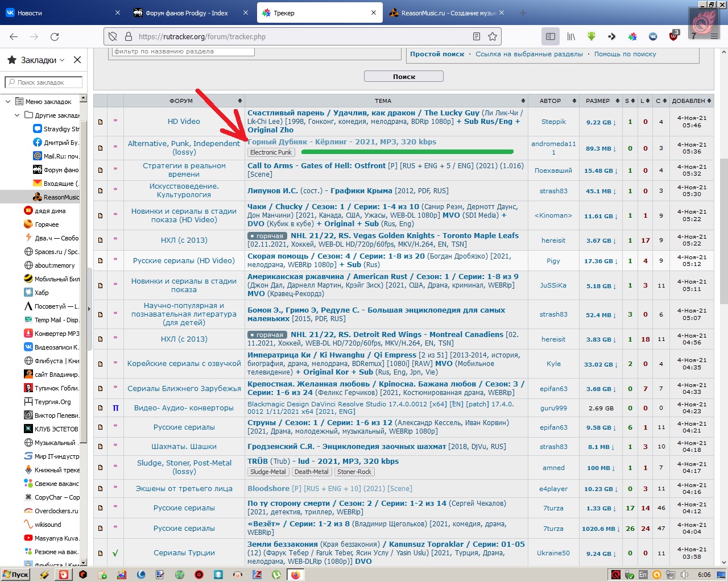
Task: Toggle reader view icon in address bar
Action: [477, 36]
